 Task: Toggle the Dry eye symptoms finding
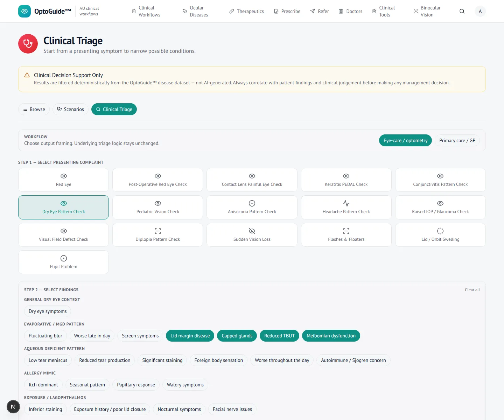(48, 311)
